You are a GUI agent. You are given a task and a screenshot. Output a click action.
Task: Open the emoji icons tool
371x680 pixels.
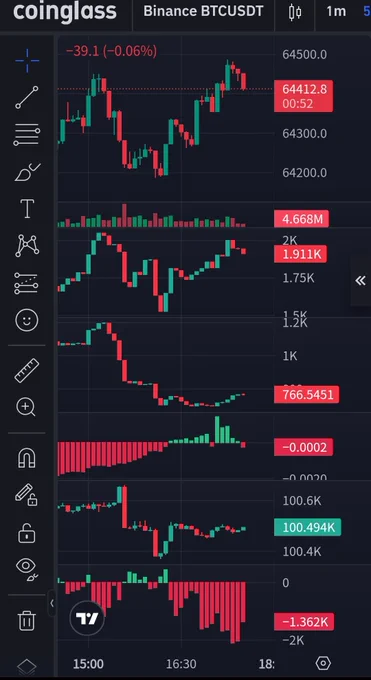[x=27, y=320]
